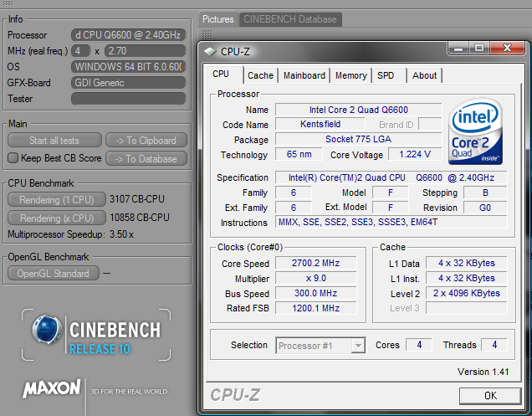Click the Tester input field
Viewport: 532px width, 416px height.
coord(128,99)
